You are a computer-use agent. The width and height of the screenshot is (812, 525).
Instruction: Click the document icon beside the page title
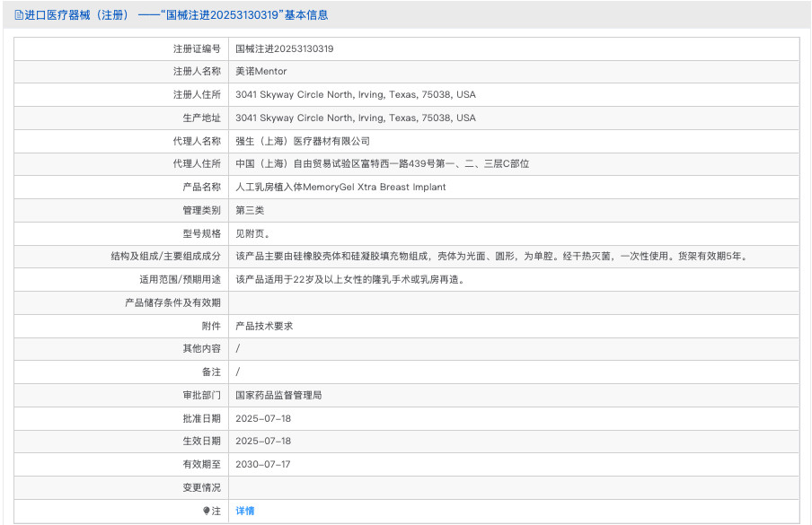(19, 15)
